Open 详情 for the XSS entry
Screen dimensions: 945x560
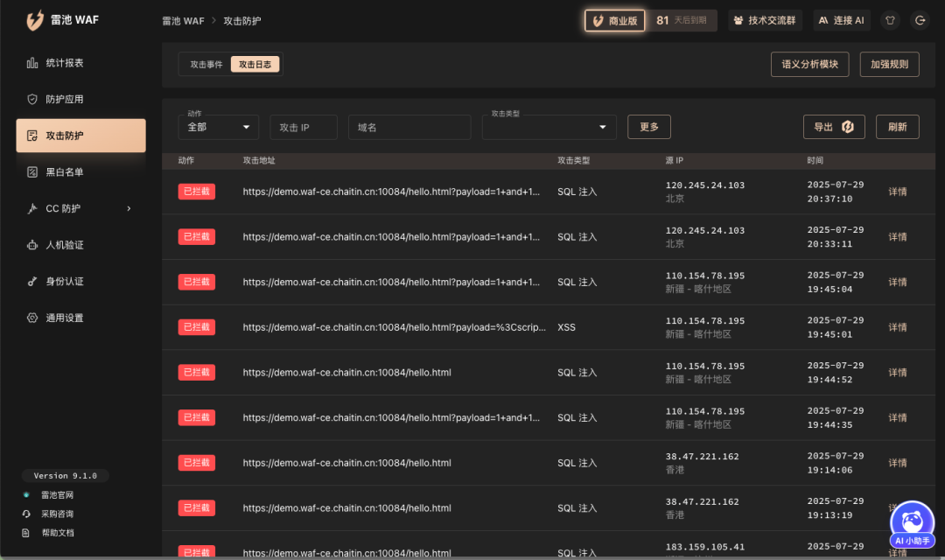898,327
